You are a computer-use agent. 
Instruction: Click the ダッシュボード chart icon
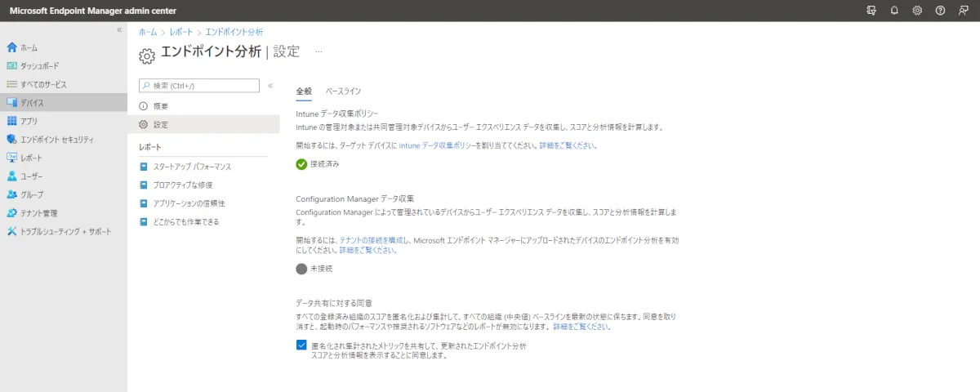tap(11, 65)
